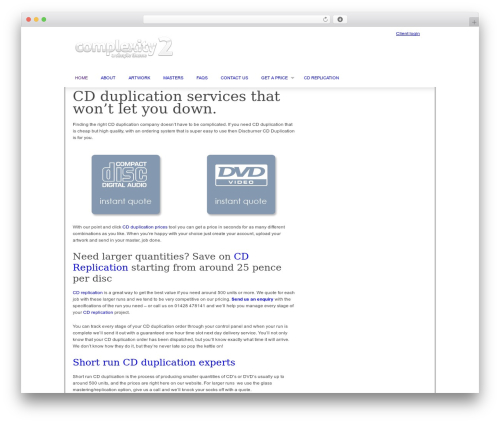Click the main heading CD duplication services
Image resolution: width=500 pixels, height=423 pixels.
pos(176,103)
